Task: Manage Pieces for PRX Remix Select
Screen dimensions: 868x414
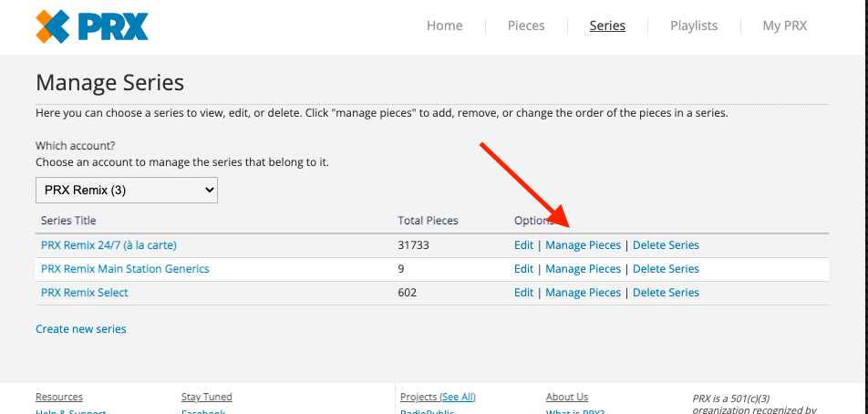Action: 583,292
